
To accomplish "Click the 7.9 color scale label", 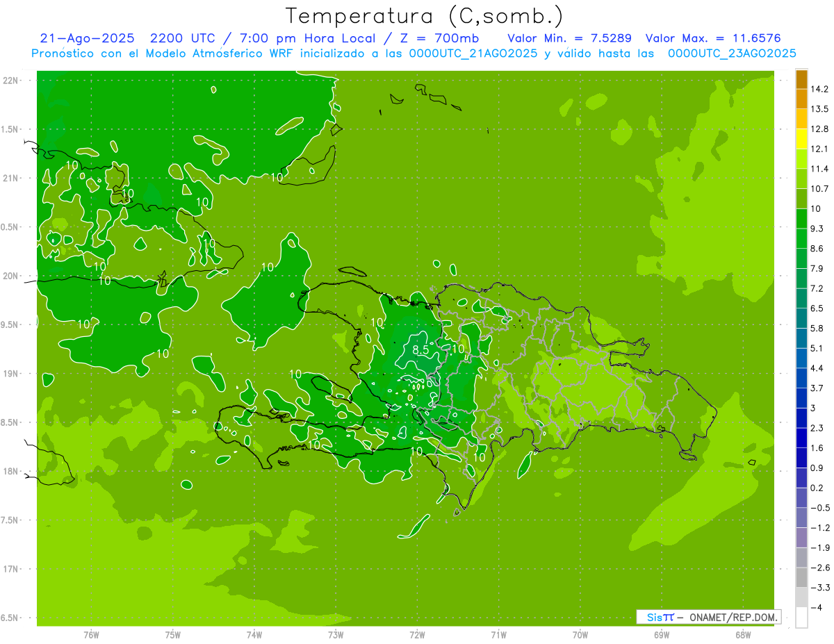I will [x=818, y=269].
